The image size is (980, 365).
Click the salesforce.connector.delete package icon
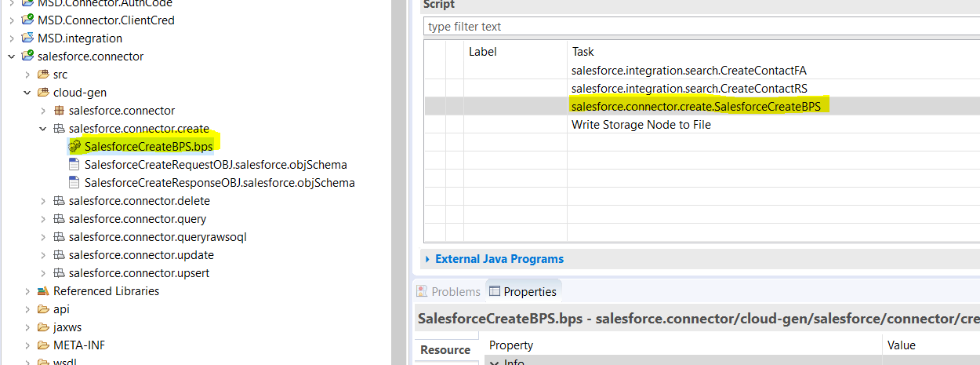60,200
